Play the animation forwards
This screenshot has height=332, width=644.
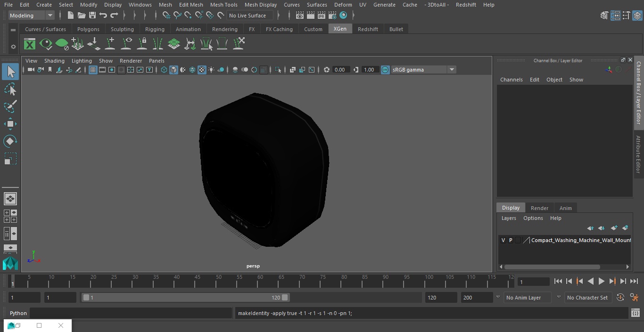click(601, 281)
